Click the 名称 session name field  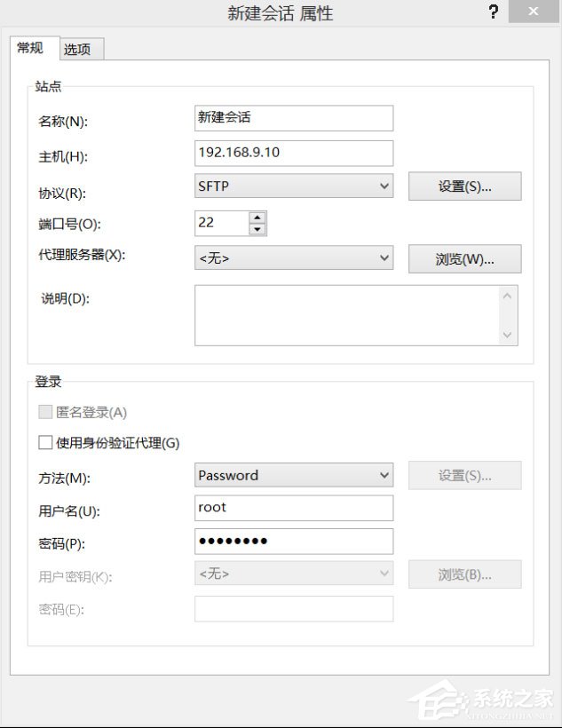(293, 117)
